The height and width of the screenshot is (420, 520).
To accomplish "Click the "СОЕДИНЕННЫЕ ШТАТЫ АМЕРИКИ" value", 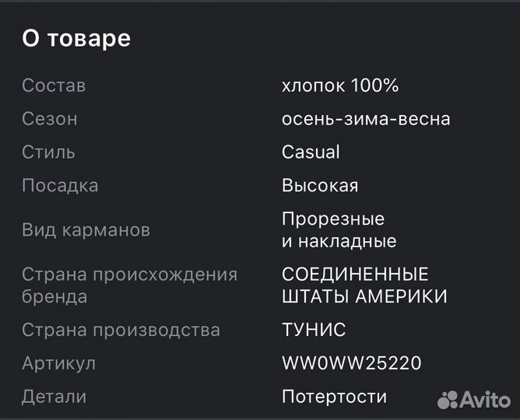I will (x=364, y=285).
